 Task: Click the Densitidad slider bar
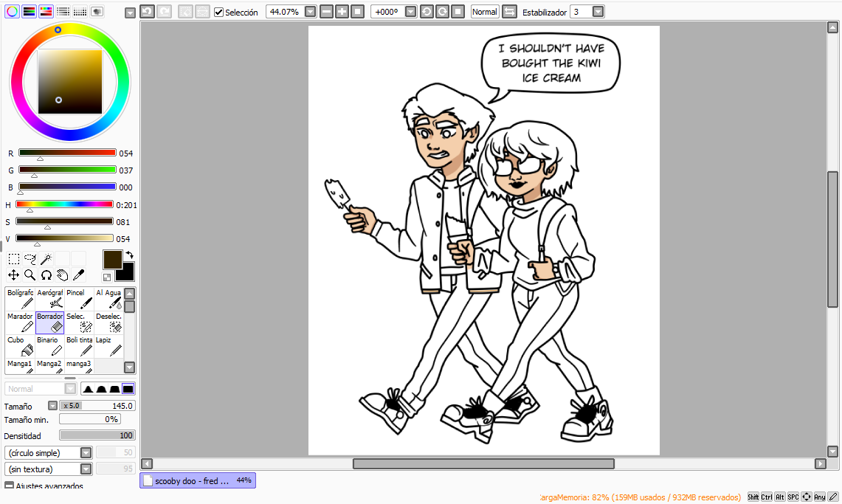point(97,435)
